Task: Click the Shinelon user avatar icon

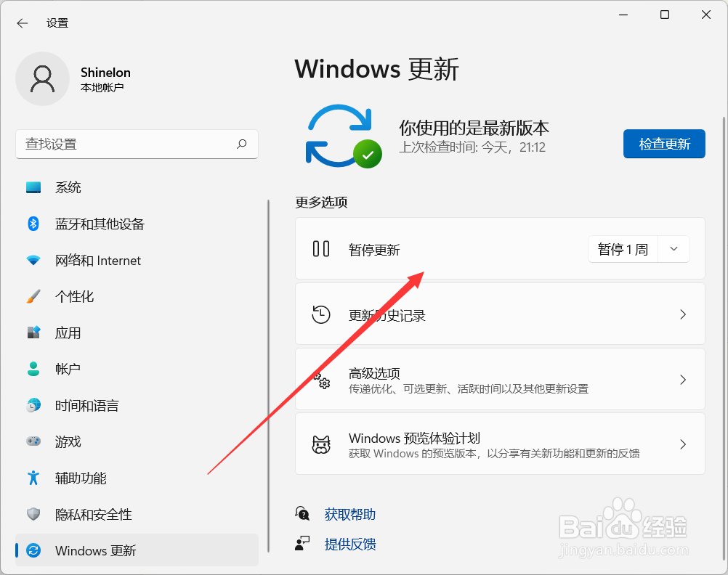Action: click(x=43, y=79)
